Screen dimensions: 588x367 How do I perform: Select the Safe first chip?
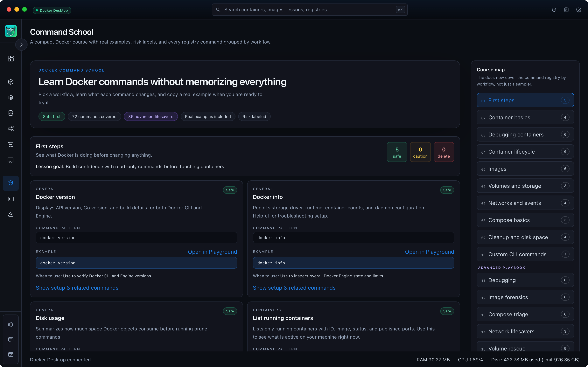click(x=52, y=116)
